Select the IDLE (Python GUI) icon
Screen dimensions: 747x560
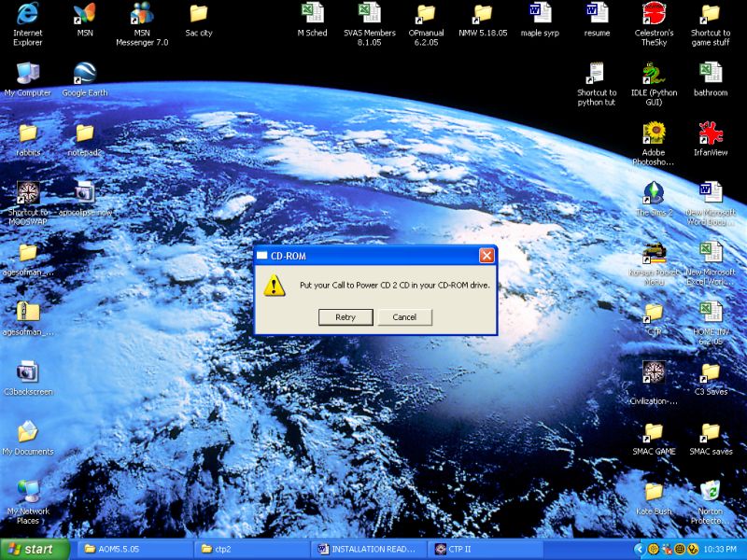coord(654,83)
